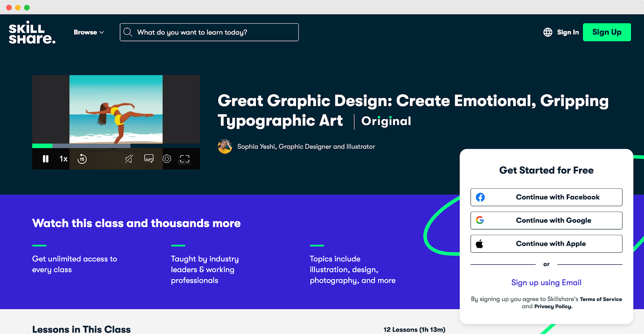Click the macOS green zoom button
Viewport: 644px width, 334px height.
27,7
